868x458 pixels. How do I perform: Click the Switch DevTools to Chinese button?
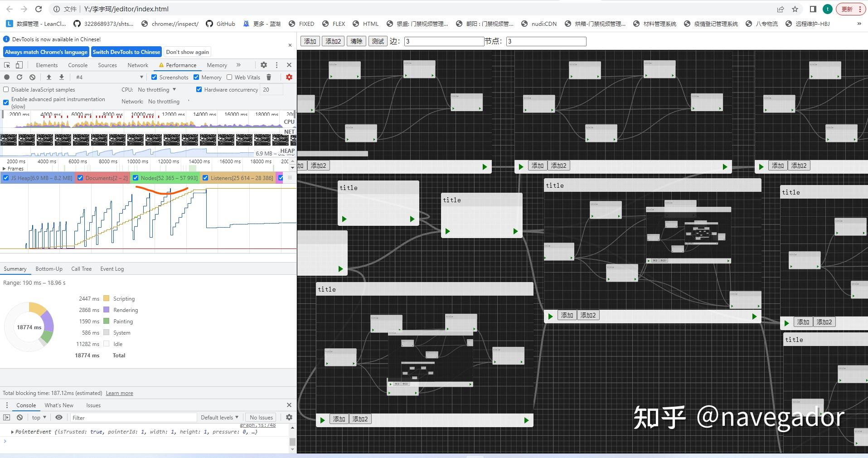pyautogui.click(x=126, y=51)
